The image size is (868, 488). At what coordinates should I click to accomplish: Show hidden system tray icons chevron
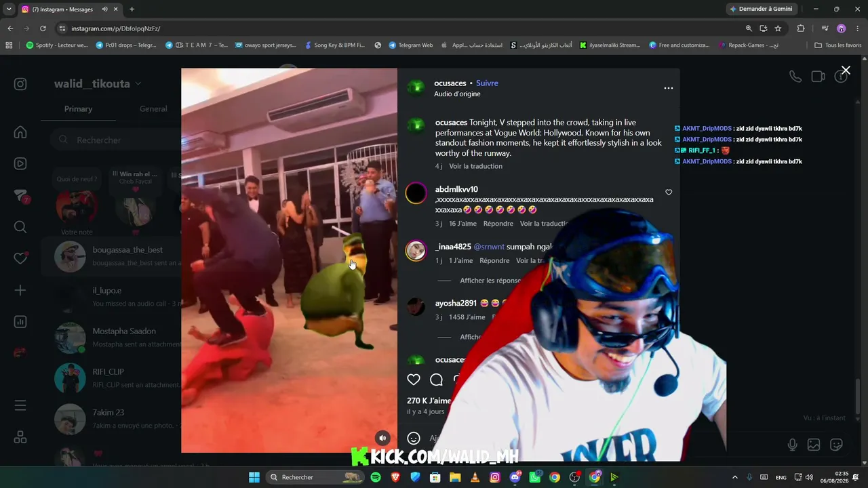tap(734, 477)
